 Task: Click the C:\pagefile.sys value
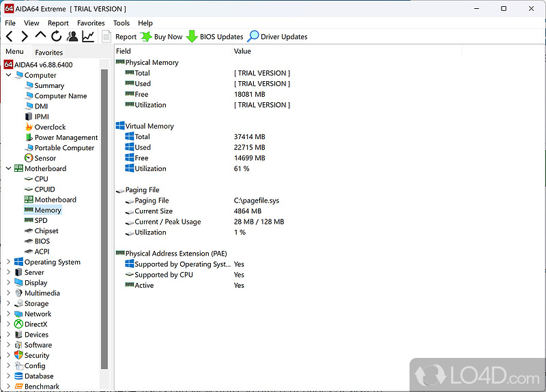257,200
